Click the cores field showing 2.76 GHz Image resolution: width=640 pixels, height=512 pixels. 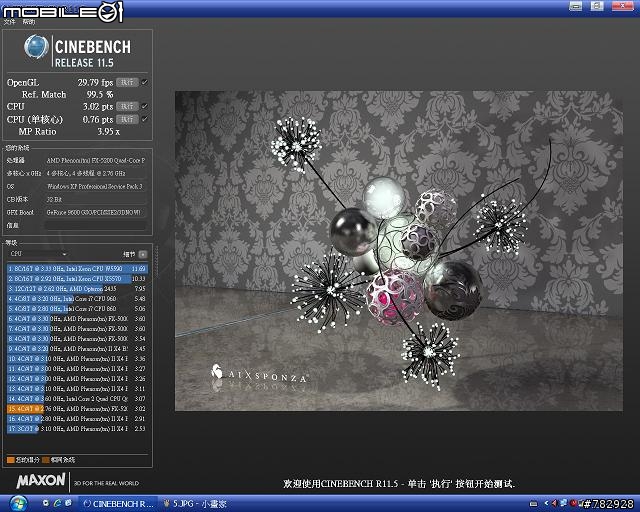[x=95, y=174]
